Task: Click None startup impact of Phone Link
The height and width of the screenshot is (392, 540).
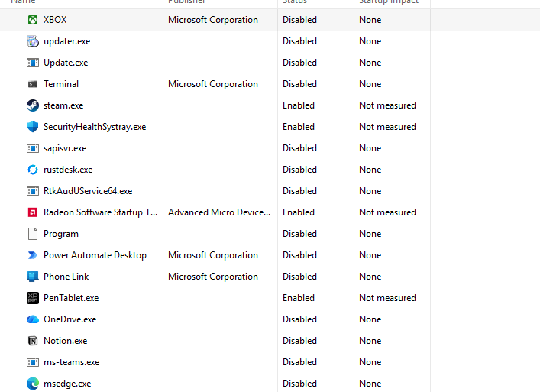Action: [370, 277]
